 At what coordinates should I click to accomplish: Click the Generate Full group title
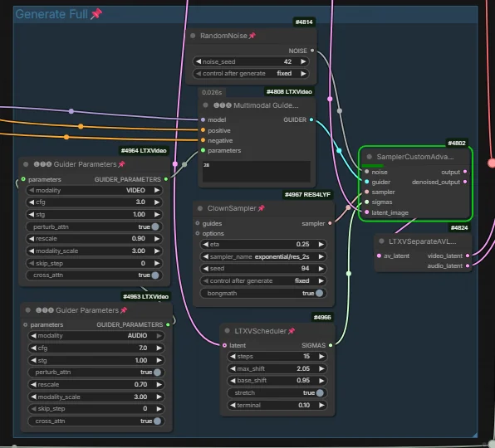[x=51, y=14]
